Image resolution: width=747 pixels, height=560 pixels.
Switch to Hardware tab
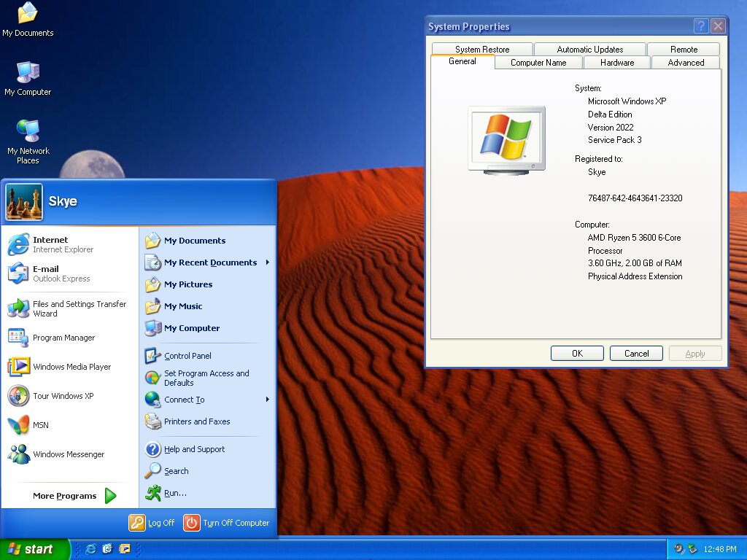pos(617,63)
